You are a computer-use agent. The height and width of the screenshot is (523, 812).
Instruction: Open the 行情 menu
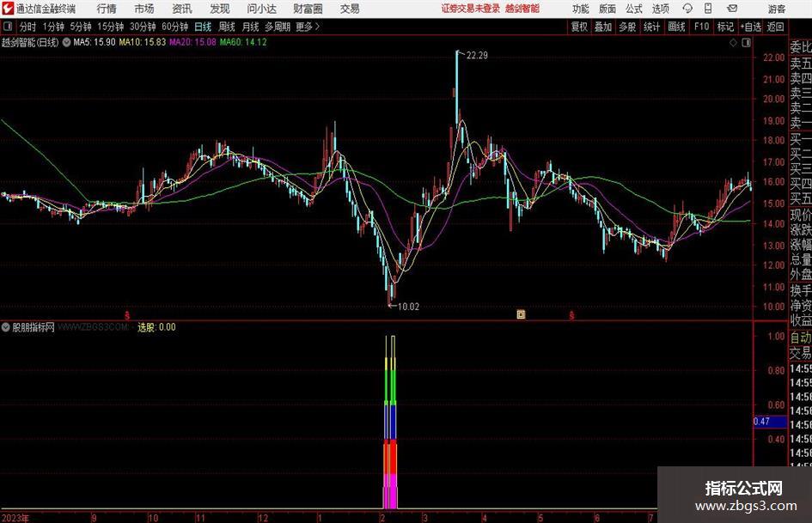coord(107,9)
